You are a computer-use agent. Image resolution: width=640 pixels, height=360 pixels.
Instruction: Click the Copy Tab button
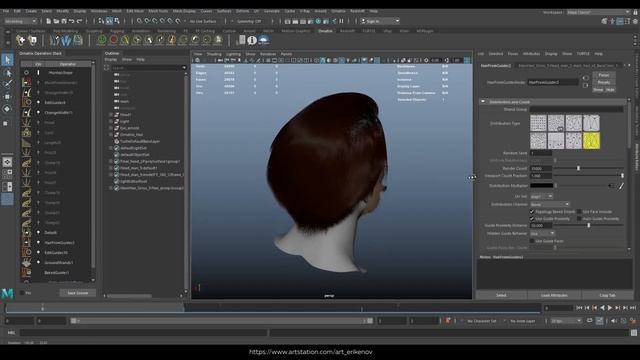[x=607, y=295]
